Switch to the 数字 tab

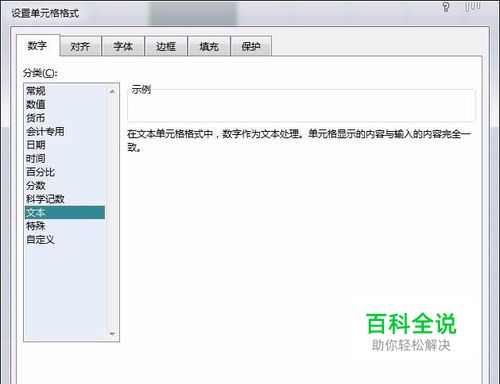point(38,45)
